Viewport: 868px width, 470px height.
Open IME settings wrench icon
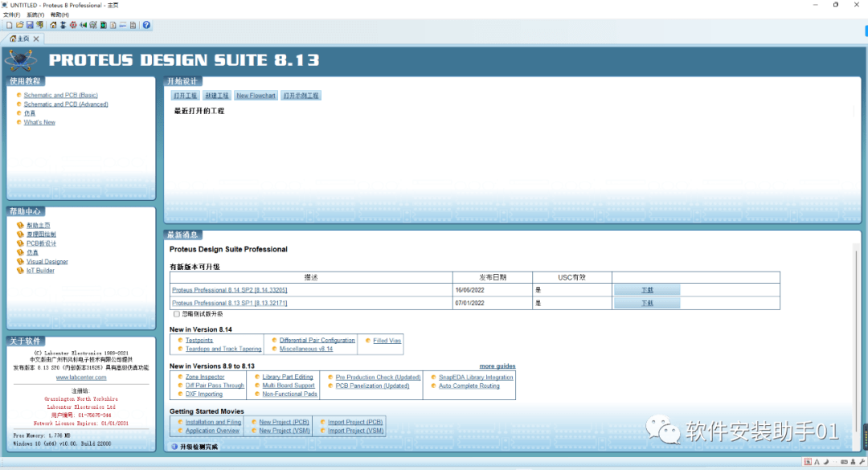pos(862,462)
